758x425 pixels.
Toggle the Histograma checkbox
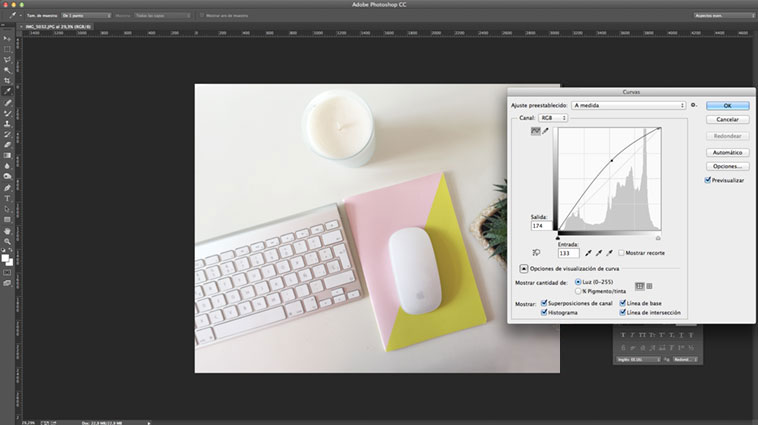pyautogui.click(x=544, y=312)
